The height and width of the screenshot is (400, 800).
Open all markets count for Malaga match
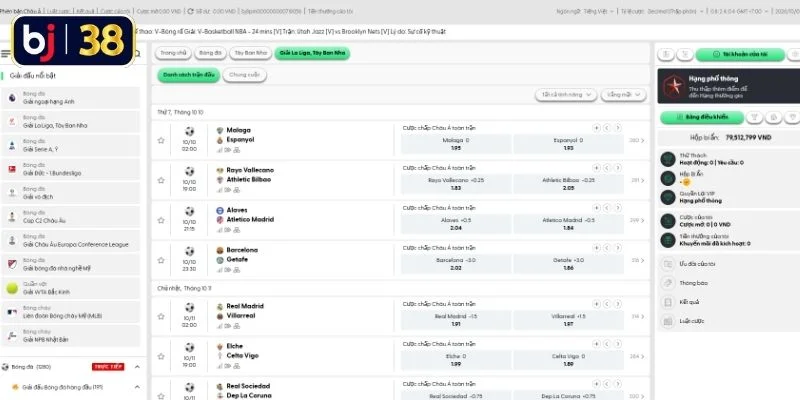(637, 140)
